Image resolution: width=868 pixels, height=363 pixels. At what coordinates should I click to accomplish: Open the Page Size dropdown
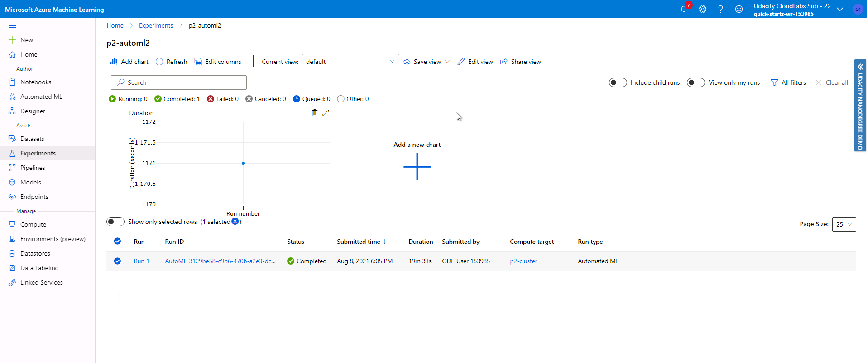pos(844,224)
